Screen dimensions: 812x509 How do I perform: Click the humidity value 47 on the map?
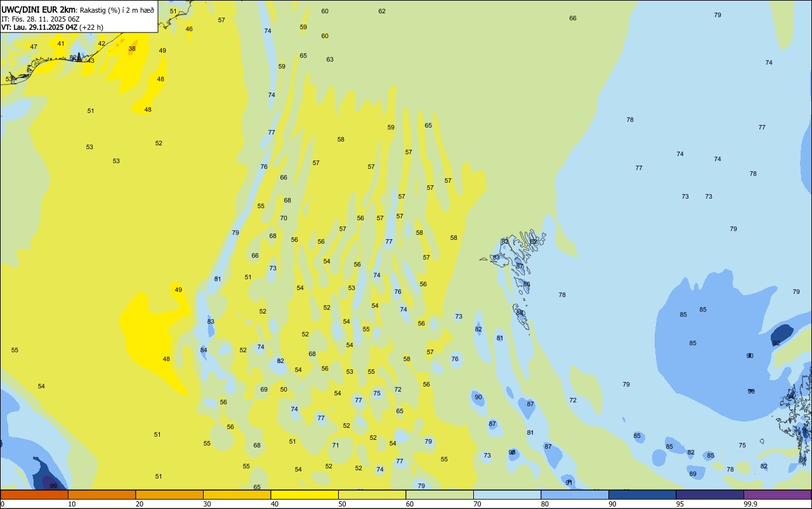pos(34,47)
